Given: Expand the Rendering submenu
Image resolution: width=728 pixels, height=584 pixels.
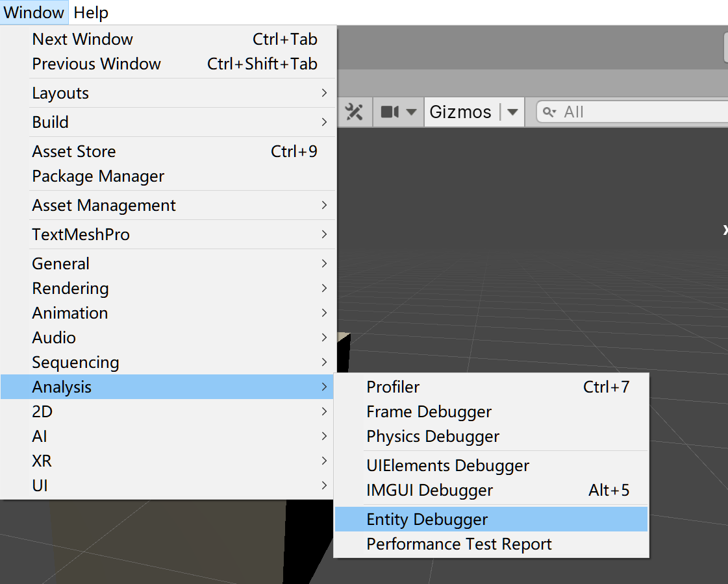Looking at the screenshot, I should (x=168, y=288).
